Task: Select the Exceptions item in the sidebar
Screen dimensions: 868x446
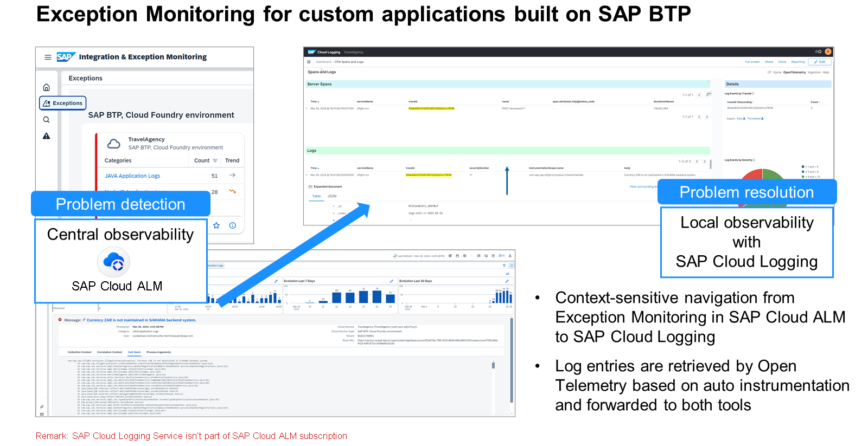Action: (62, 103)
